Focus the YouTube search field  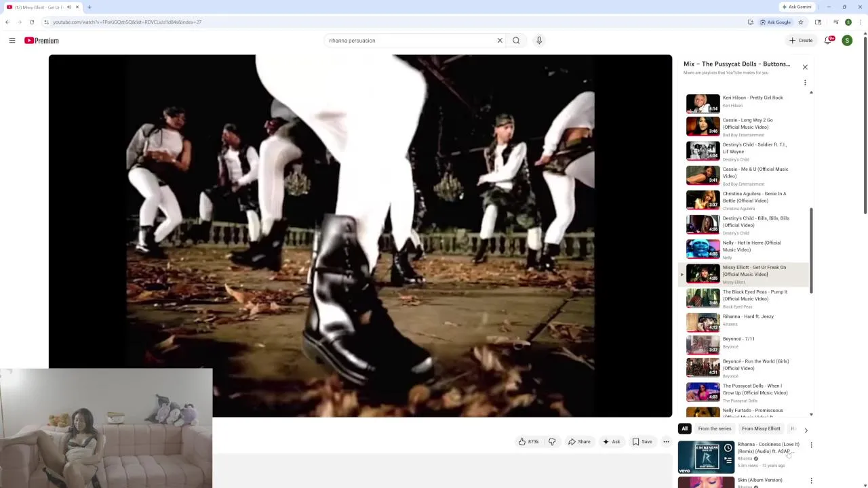(410, 41)
